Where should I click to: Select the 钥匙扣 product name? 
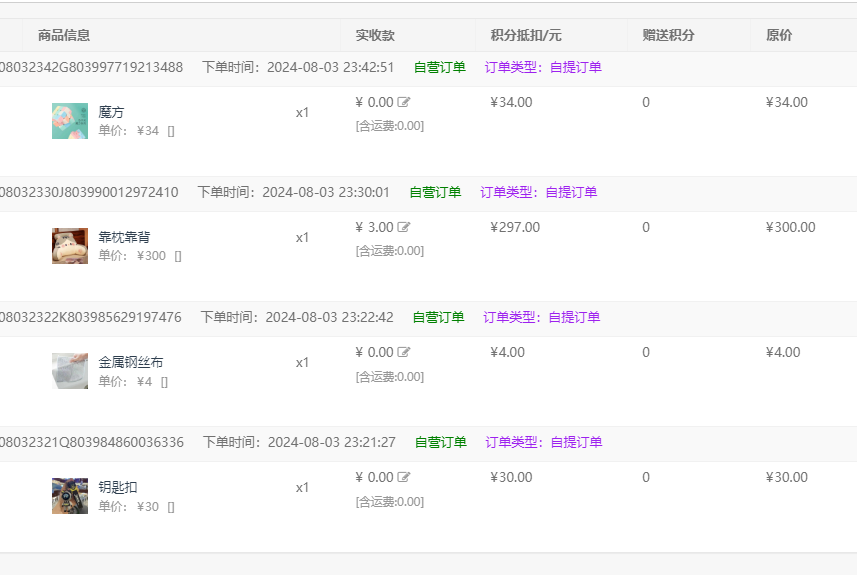point(118,487)
